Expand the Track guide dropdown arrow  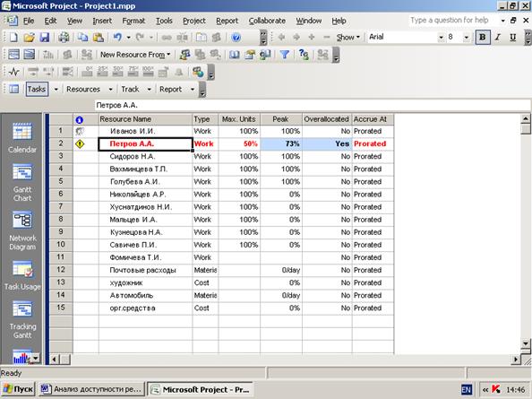point(149,90)
